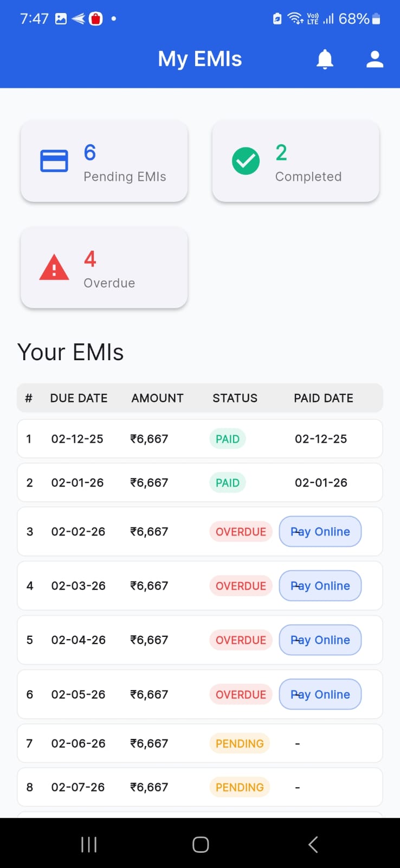Pay Online for EMI due 02-05-26
This screenshot has width=400, height=868.
(x=320, y=694)
